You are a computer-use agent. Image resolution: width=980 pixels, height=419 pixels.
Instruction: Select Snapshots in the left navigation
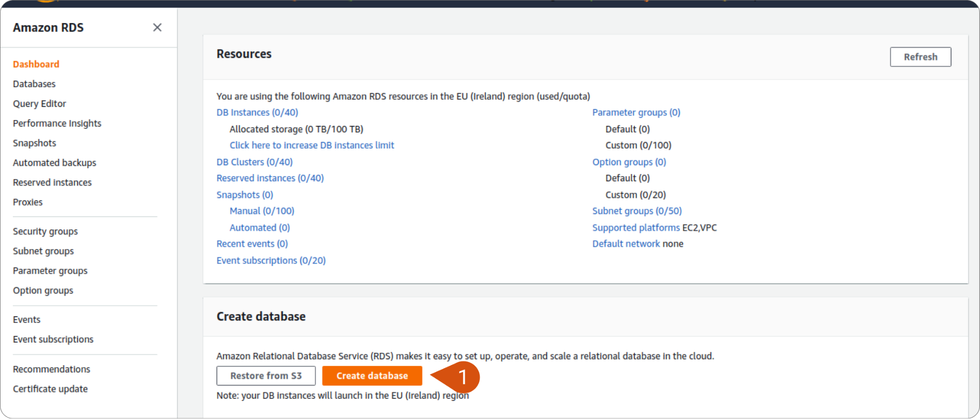tap(34, 143)
